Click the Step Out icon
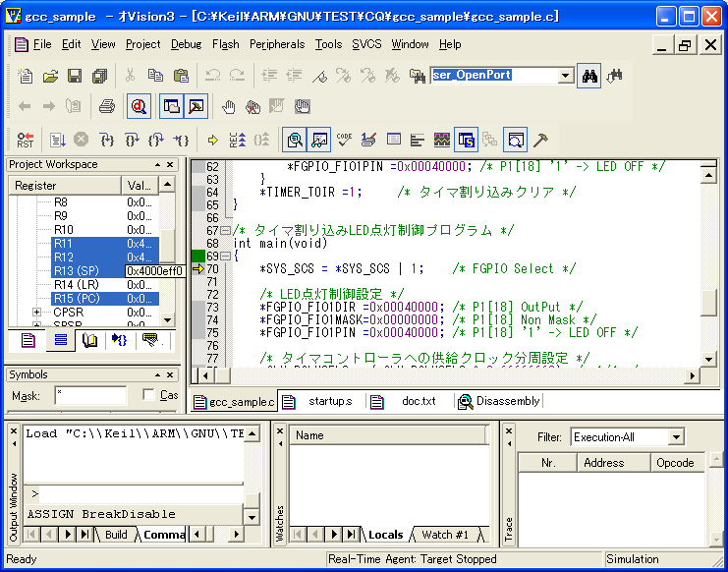 click(x=156, y=140)
